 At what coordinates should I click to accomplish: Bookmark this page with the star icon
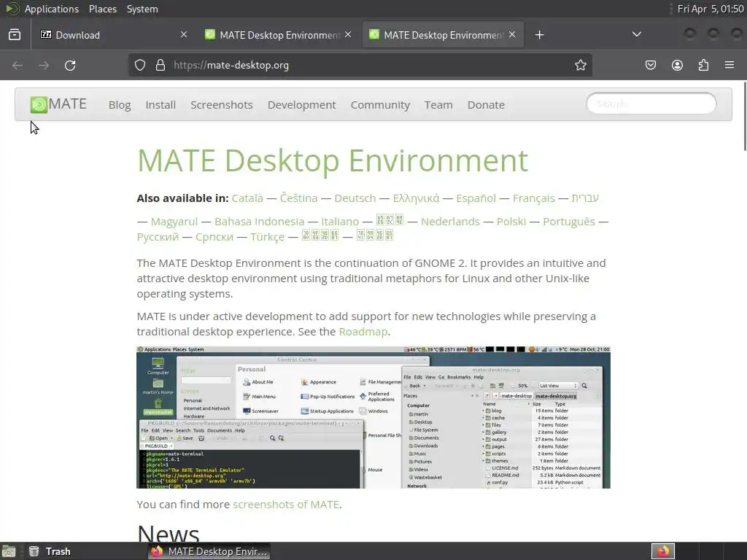pos(580,65)
